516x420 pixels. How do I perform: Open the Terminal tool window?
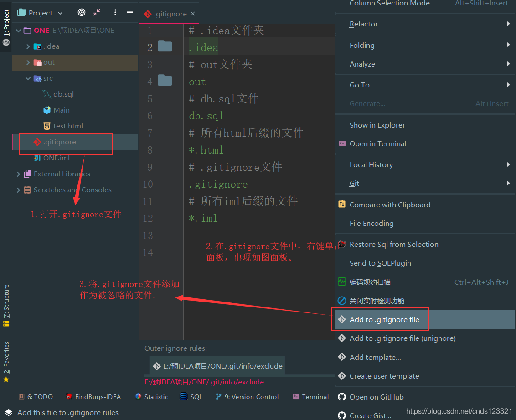[x=310, y=397]
